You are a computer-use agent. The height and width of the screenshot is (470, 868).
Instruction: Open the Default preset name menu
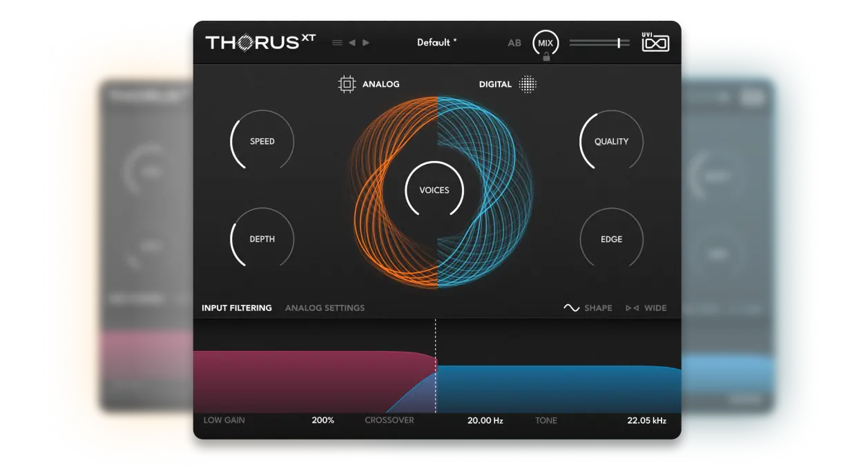(437, 42)
